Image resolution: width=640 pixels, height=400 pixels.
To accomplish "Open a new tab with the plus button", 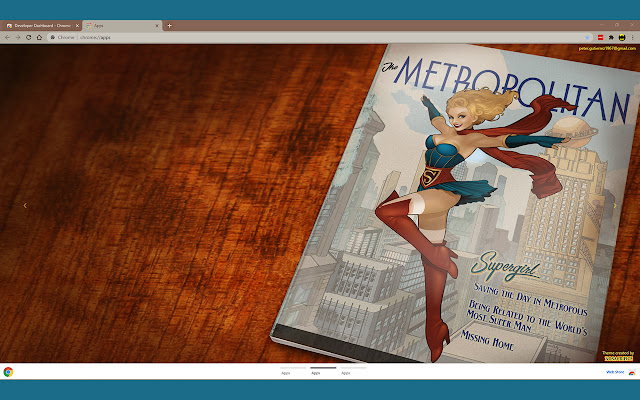I will click(169, 25).
